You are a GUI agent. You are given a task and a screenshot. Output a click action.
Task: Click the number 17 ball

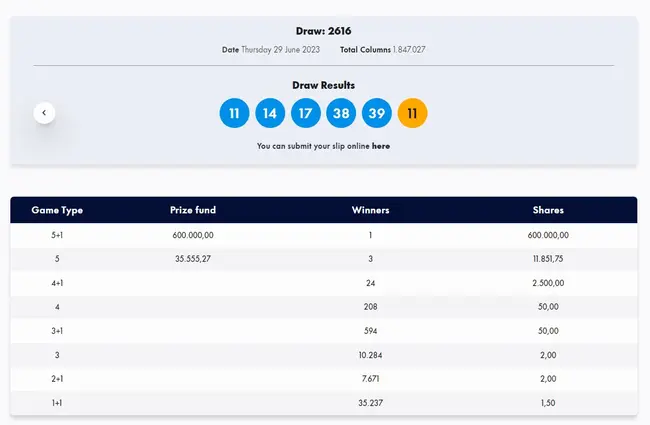pos(306,113)
